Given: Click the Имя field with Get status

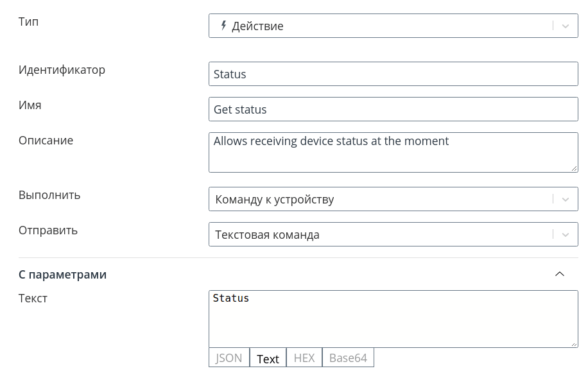Looking at the screenshot, I should (x=393, y=109).
